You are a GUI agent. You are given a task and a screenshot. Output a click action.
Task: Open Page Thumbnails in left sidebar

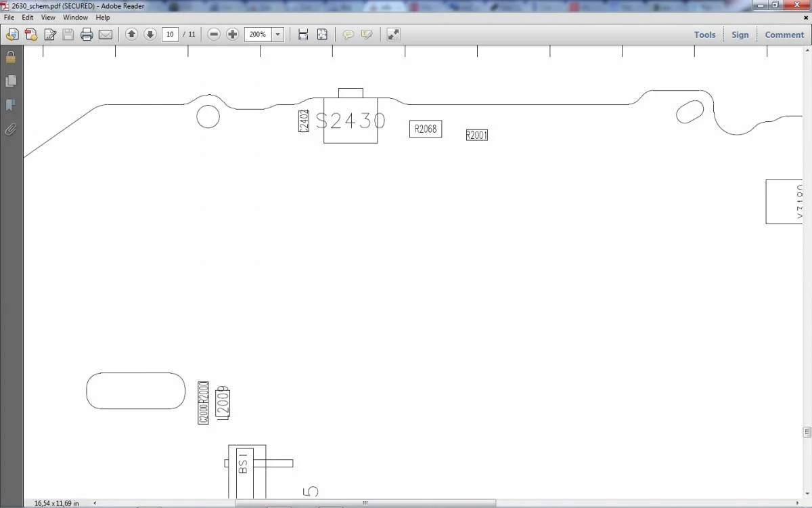coord(11,81)
